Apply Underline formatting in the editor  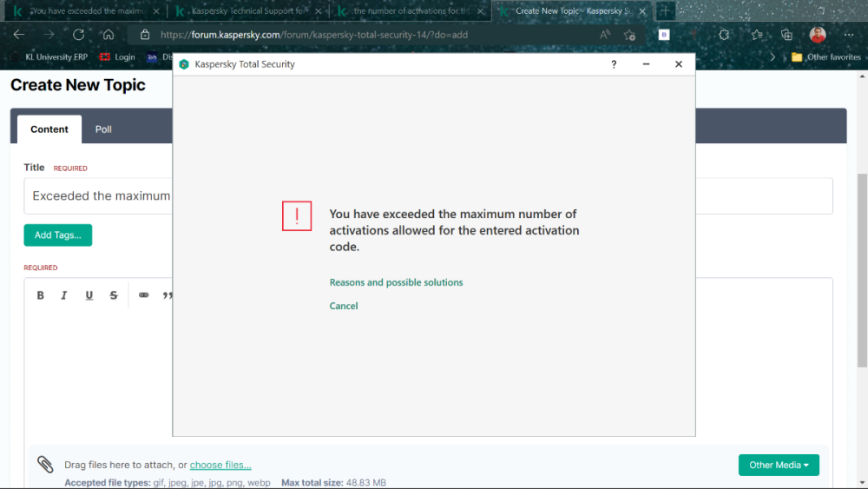click(x=89, y=295)
